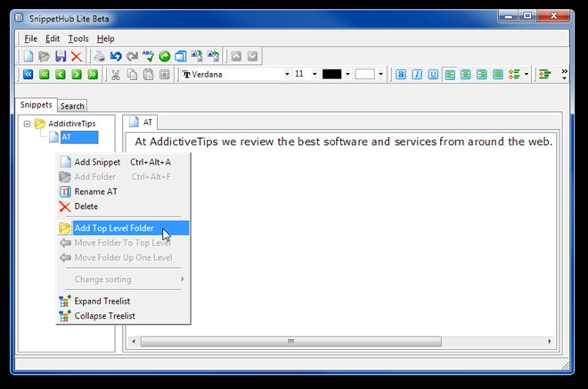
Task: Go to previous with green left arrow
Action: click(x=61, y=74)
